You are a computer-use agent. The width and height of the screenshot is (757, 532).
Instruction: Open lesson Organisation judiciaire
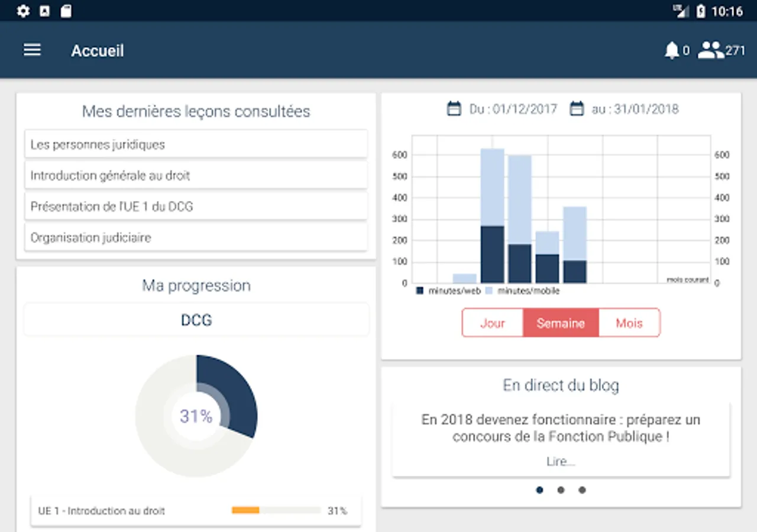tap(196, 237)
